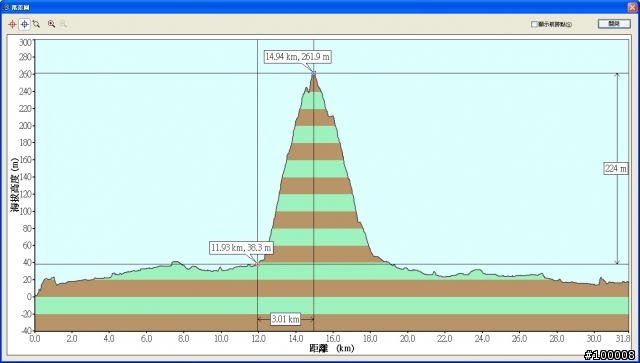Click the "14.94 km, 261.9 m" label
The height and width of the screenshot is (363, 640).
(x=297, y=57)
